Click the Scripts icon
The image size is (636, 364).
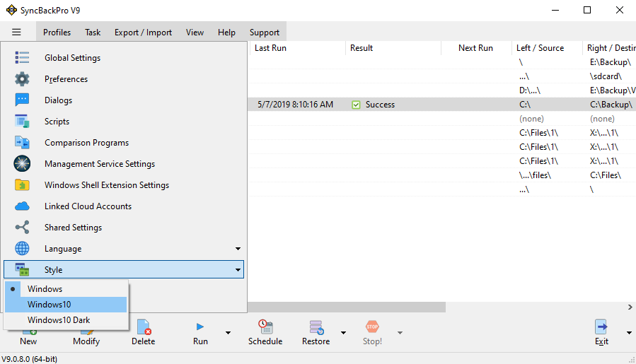tap(22, 121)
